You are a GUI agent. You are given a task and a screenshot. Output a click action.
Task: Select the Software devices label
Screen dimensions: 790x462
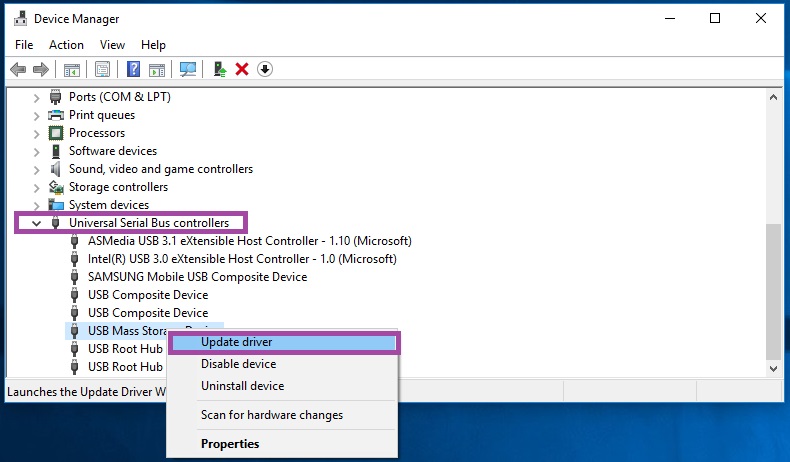(113, 151)
